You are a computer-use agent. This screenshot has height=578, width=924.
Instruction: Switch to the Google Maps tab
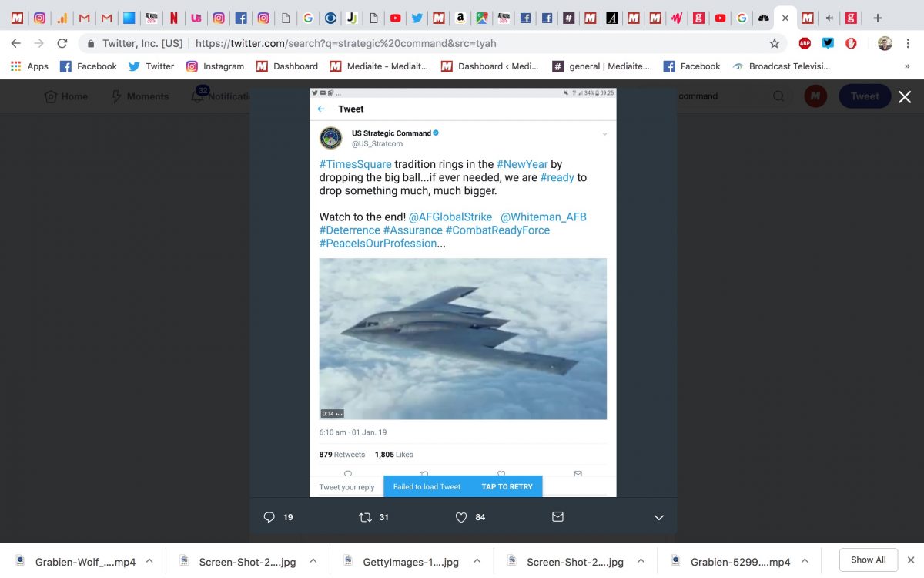(482, 18)
